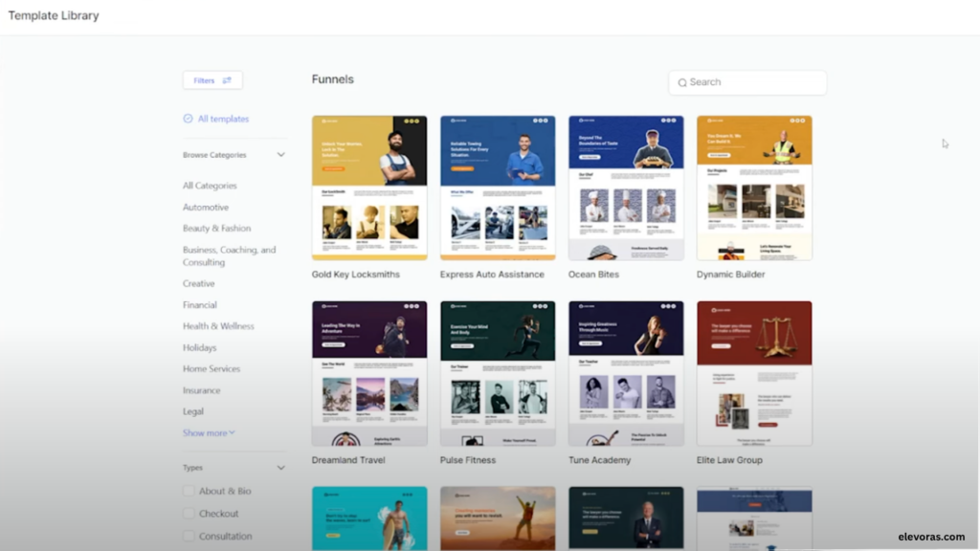Click the All templates check circle icon
Image resolution: width=980 pixels, height=551 pixels.
coord(189,118)
